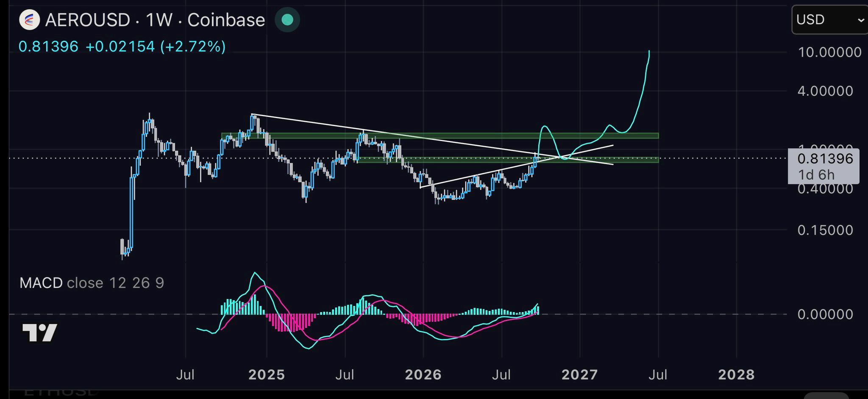This screenshot has height=399, width=868.
Task: Click the 2028 time axis label
Action: (x=737, y=375)
